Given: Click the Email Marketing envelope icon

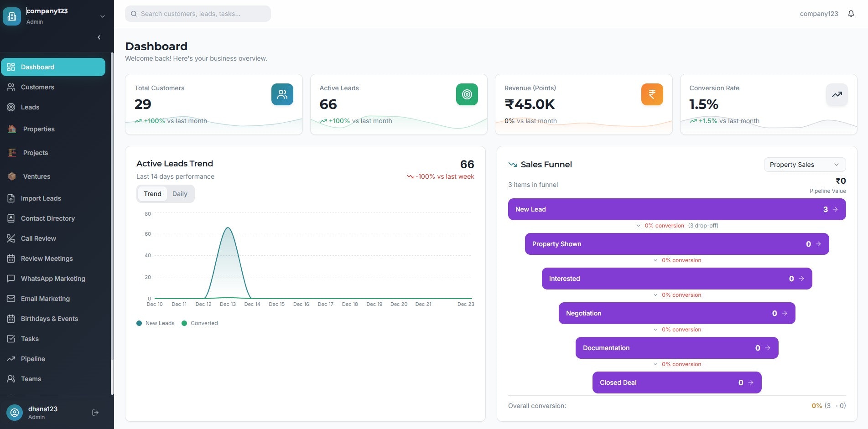Looking at the screenshot, I should 11,299.
